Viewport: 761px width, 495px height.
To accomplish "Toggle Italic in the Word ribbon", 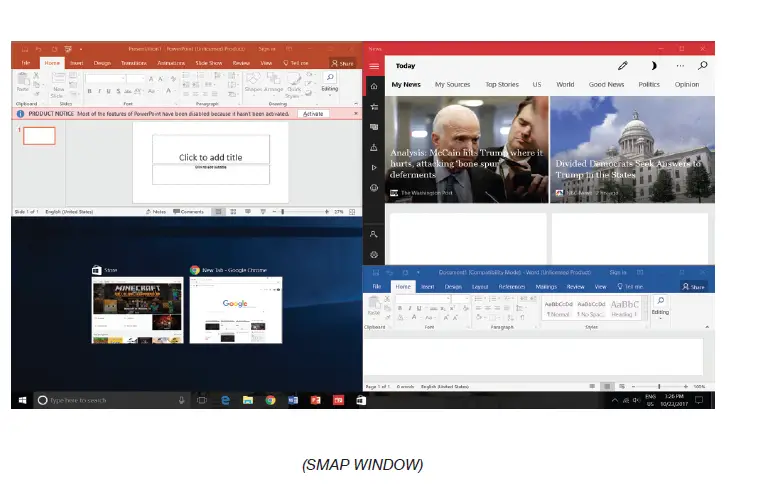I will pos(410,308).
